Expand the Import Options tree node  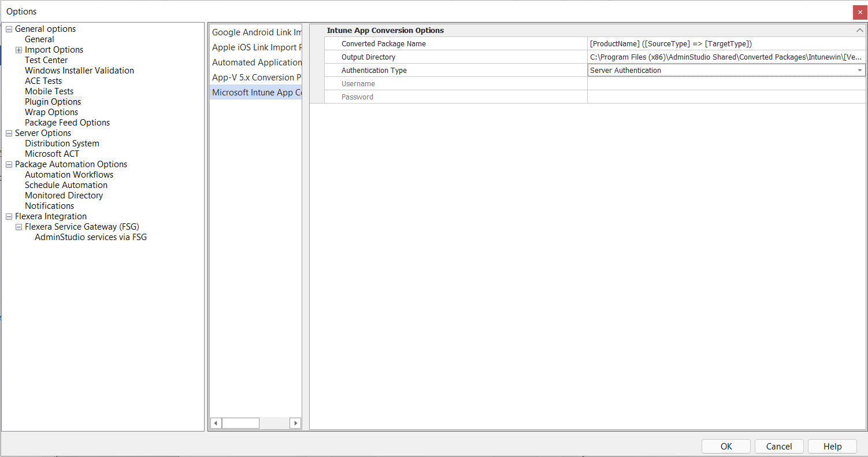click(19, 49)
